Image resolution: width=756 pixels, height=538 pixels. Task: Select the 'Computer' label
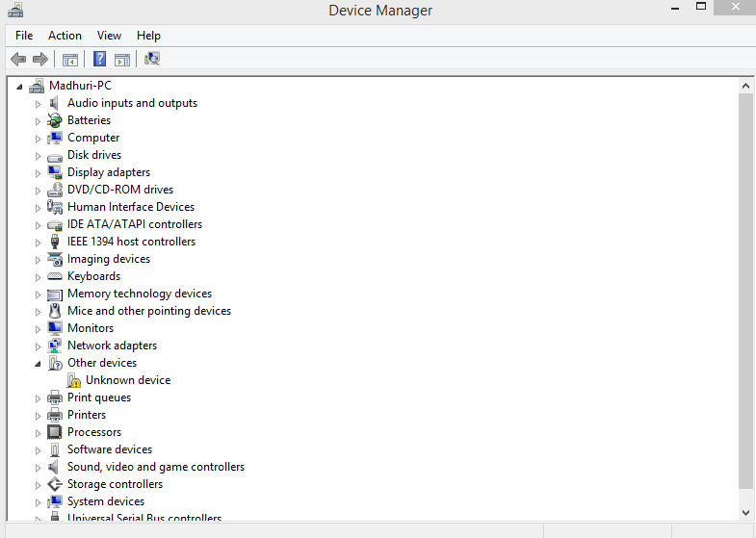click(x=93, y=138)
